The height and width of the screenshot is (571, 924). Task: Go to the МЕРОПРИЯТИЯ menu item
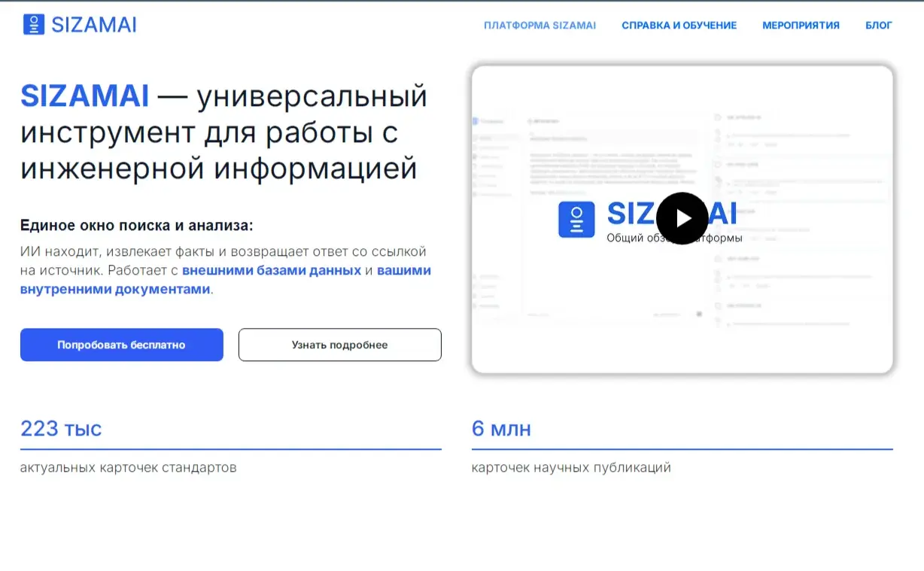pos(801,26)
